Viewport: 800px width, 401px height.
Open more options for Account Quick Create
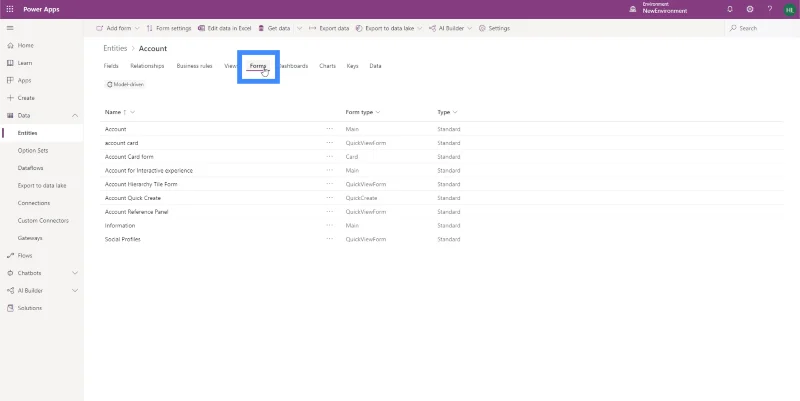pyautogui.click(x=330, y=198)
